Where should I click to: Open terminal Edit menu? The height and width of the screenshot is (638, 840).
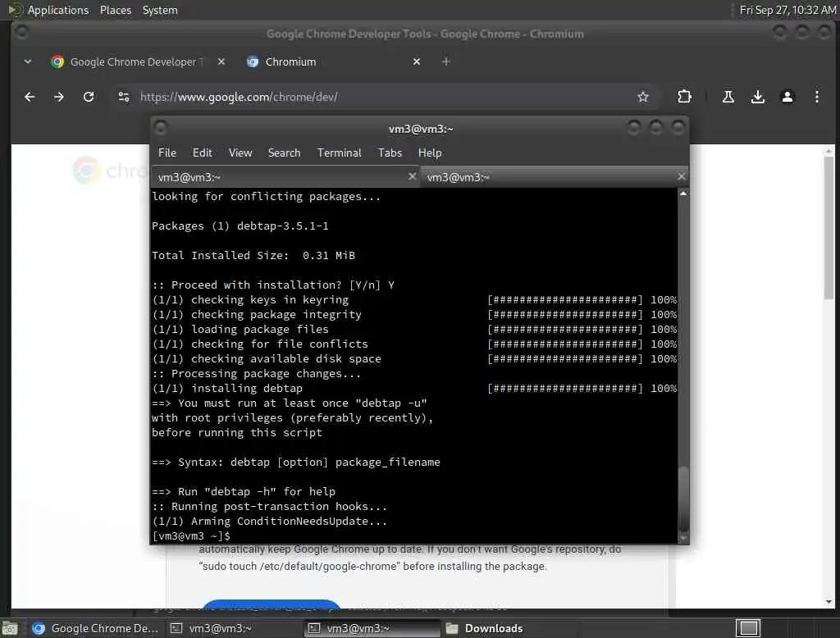(202, 153)
